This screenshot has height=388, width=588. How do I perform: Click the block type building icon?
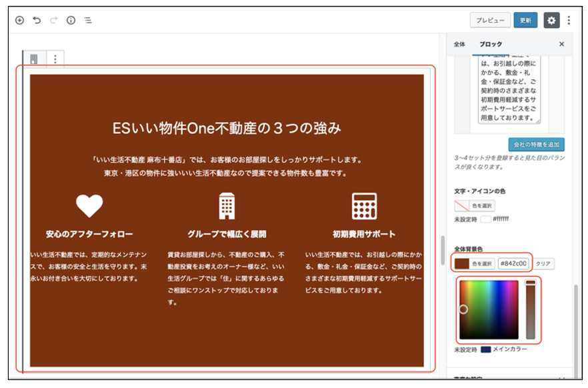click(x=34, y=59)
